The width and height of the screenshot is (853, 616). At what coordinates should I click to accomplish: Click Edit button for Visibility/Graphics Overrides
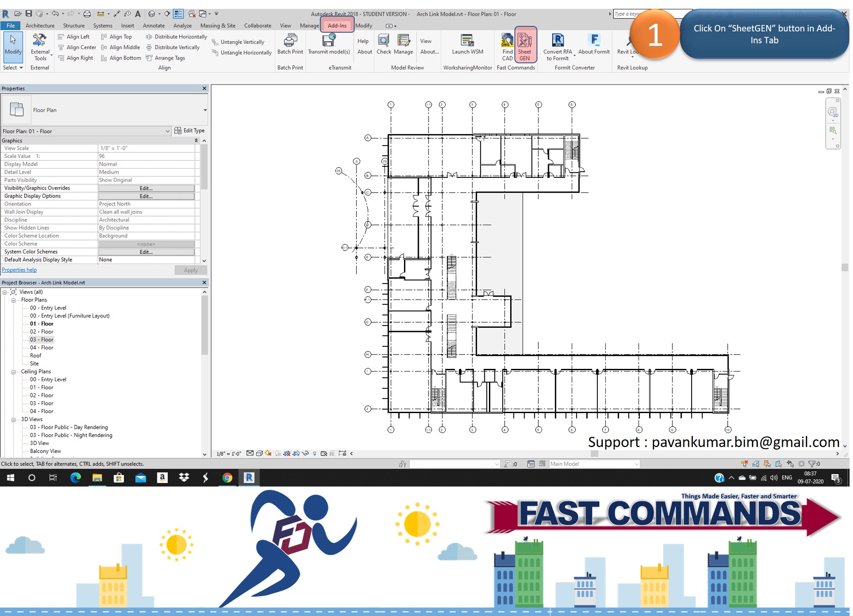(146, 188)
